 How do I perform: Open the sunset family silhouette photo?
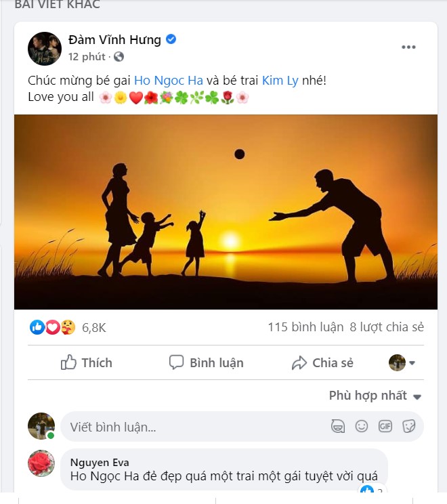pos(226,211)
